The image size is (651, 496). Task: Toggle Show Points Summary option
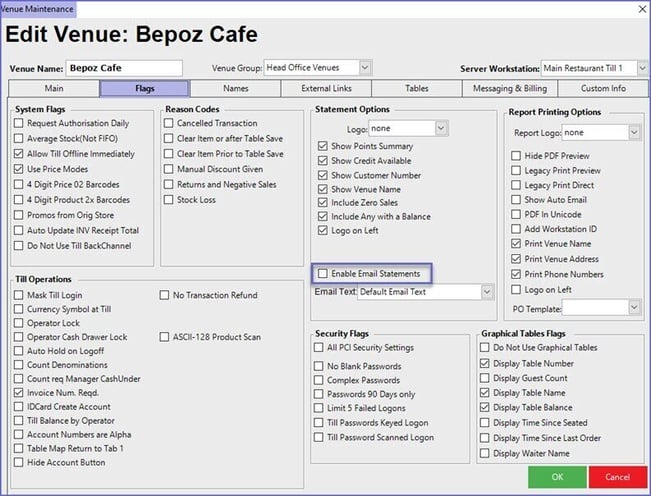point(322,147)
